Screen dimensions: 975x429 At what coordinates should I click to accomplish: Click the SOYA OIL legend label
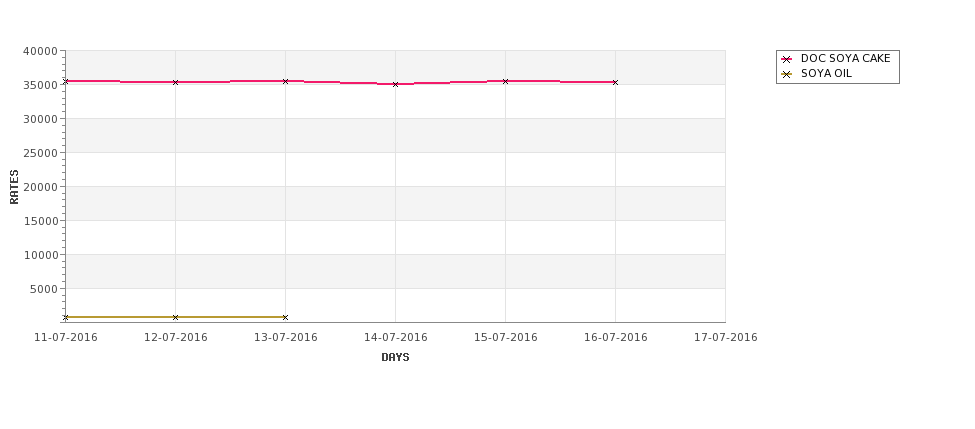click(826, 73)
